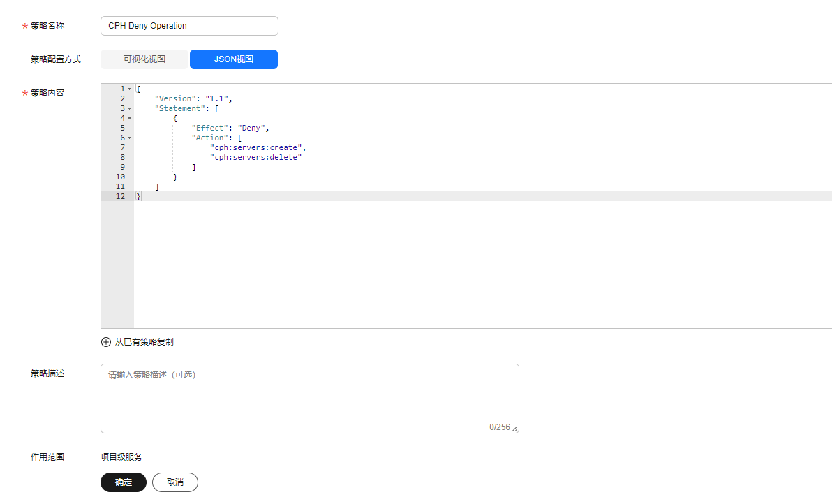This screenshot has width=832, height=504.
Task: Click the "Effect": "Deny" line
Action: (x=230, y=128)
